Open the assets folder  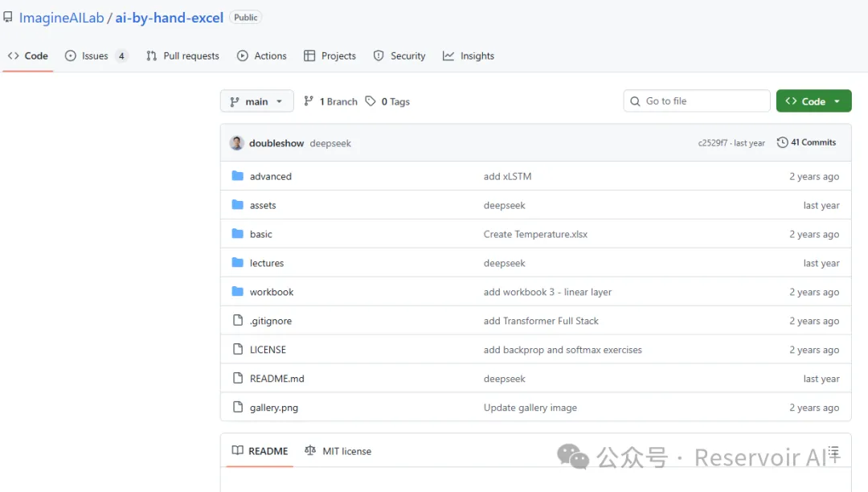262,205
